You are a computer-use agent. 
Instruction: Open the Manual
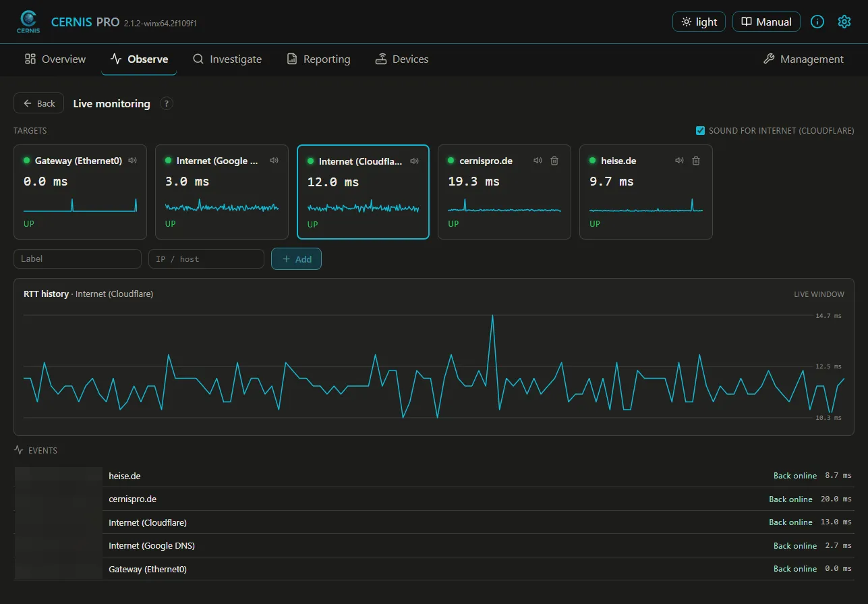766,22
